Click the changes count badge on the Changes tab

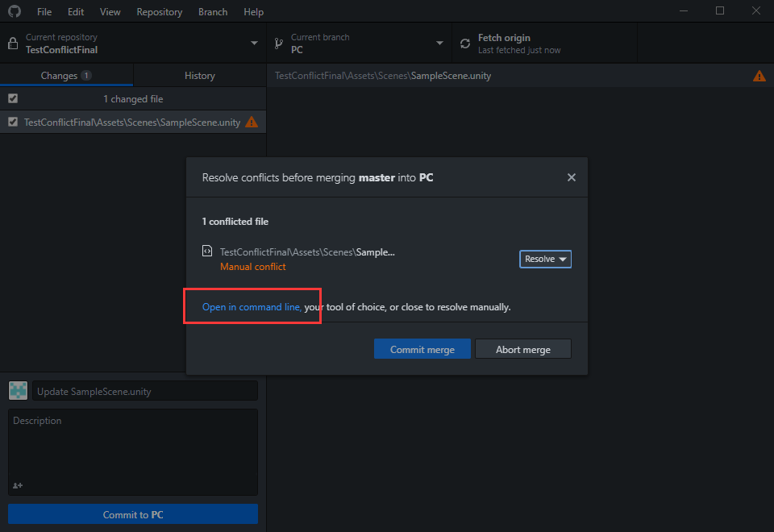point(86,76)
